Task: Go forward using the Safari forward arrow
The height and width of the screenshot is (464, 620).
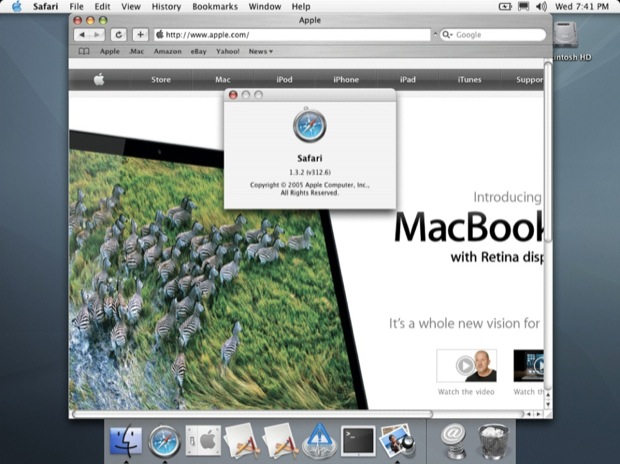Action: tap(97, 35)
